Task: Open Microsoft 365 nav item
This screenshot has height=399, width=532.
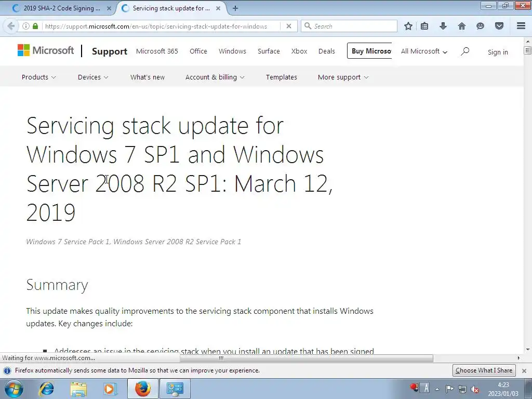Action: coord(157,51)
